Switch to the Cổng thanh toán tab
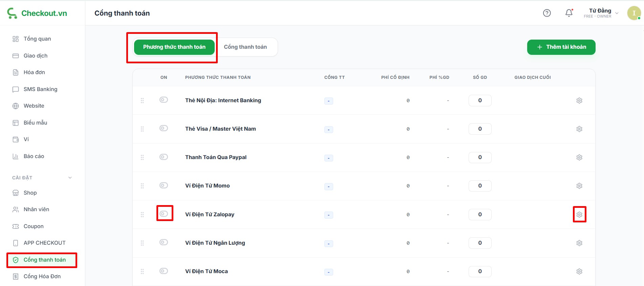Image resolution: width=644 pixels, height=286 pixels. (245, 47)
